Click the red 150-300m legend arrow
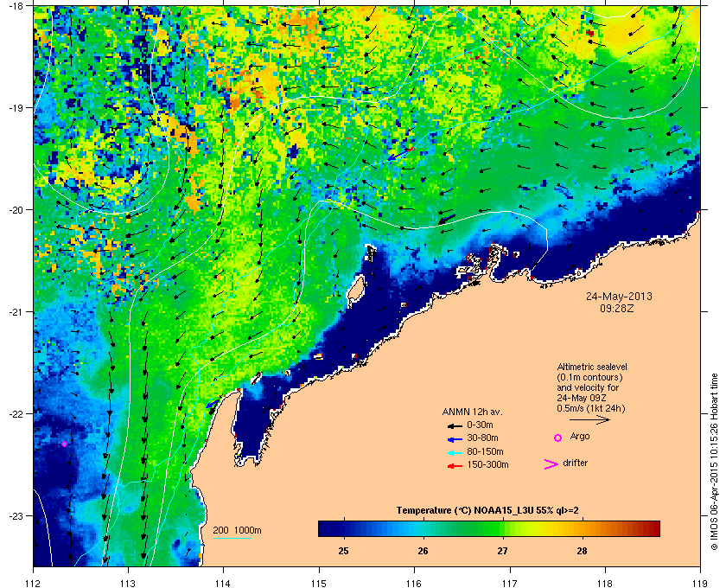 [x=455, y=466]
